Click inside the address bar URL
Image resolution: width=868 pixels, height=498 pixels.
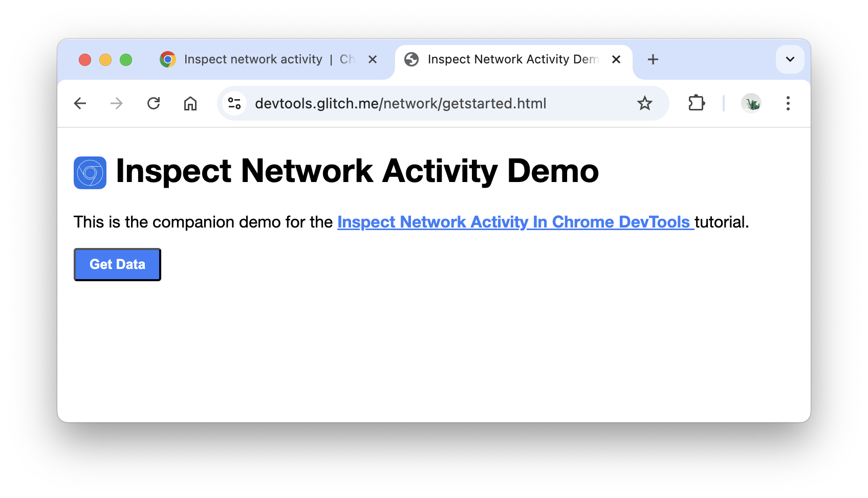(x=401, y=103)
